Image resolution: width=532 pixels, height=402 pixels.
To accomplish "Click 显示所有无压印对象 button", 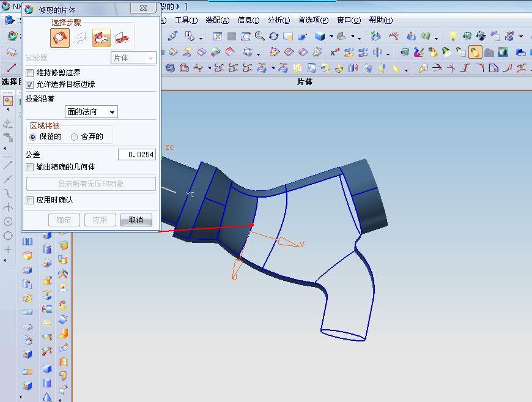I will click(91, 184).
